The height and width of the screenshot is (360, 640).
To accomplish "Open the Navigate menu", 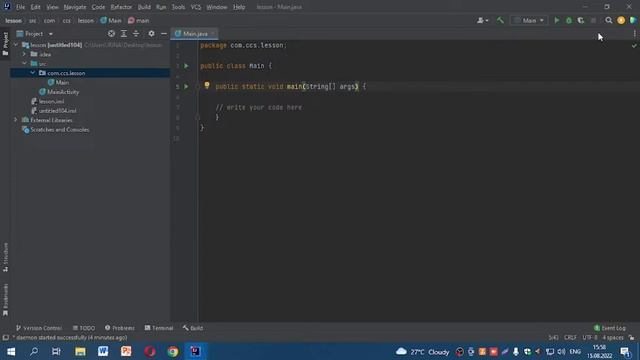I will point(75,7).
